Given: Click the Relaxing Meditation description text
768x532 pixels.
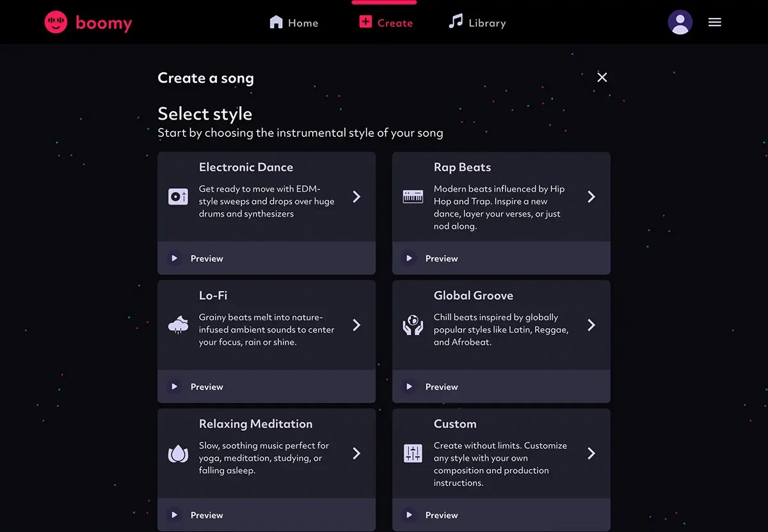Looking at the screenshot, I should click(264, 458).
